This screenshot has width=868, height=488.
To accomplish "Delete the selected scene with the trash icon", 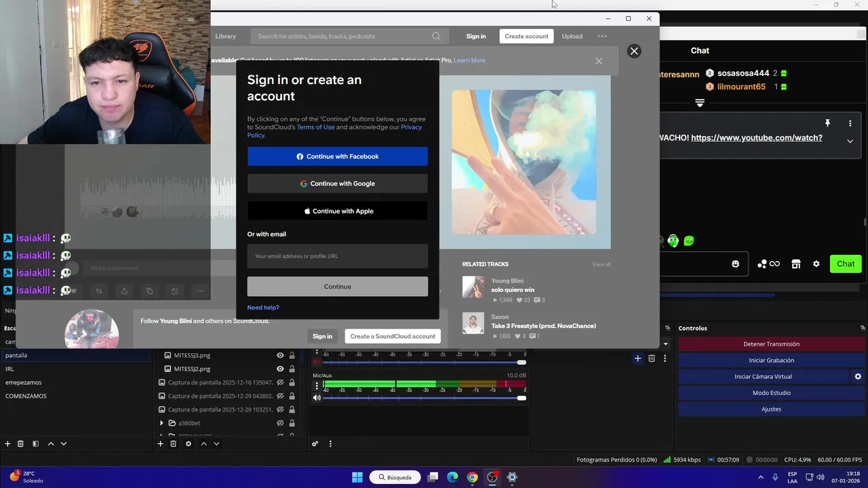I will [20, 444].
